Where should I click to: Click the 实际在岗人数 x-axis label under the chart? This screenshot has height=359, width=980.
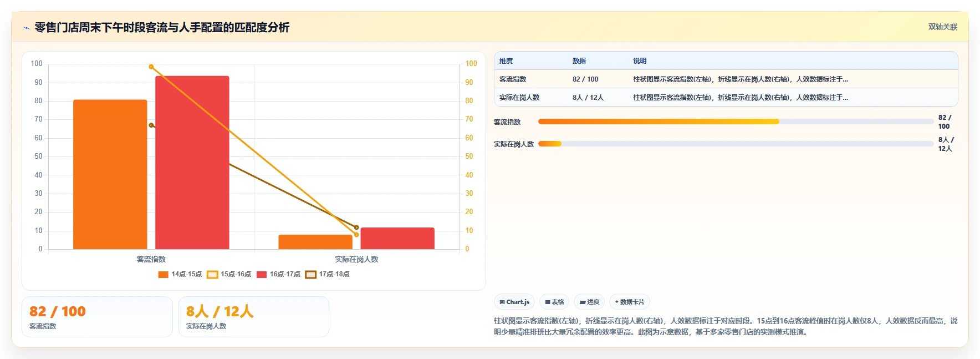356,259
